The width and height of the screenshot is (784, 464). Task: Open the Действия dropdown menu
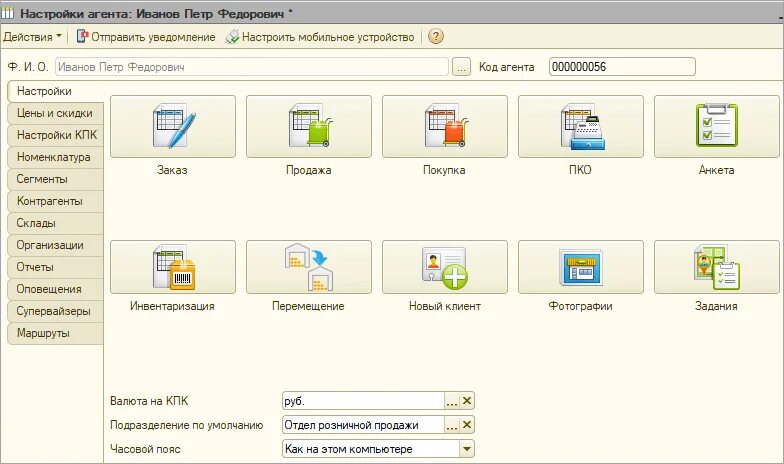click(32, 37)
